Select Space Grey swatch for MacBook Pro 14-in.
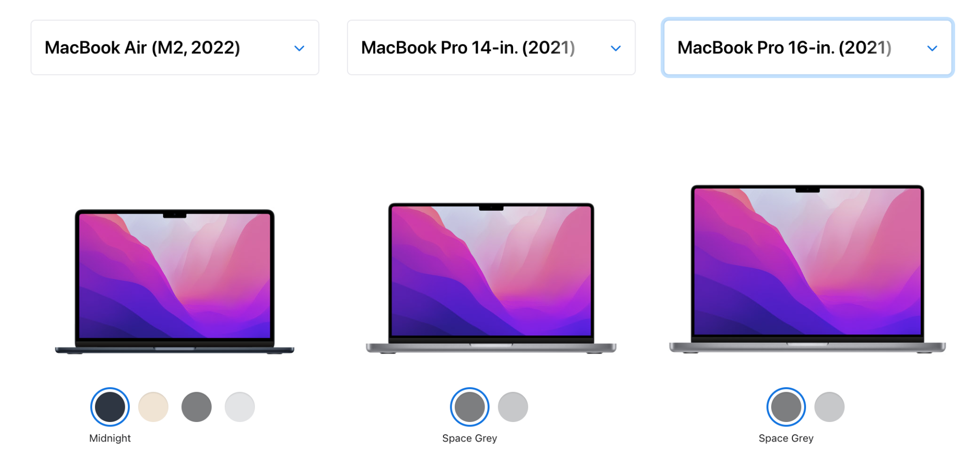Viewport: 980px width, 469px height. (x=470, y=407)
